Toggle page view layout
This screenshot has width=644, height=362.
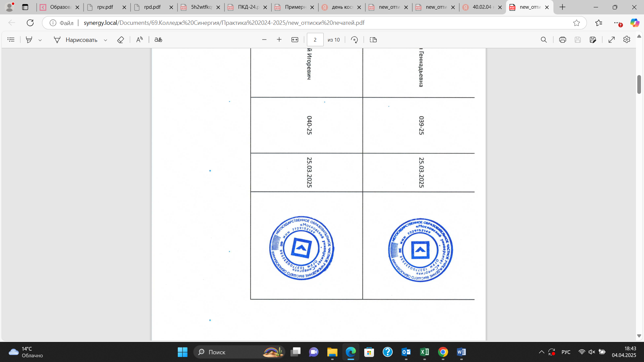tap(373, 40)
